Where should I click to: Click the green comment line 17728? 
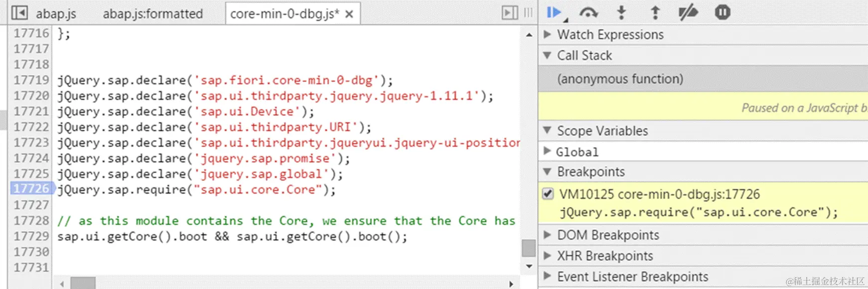[287, 220]
